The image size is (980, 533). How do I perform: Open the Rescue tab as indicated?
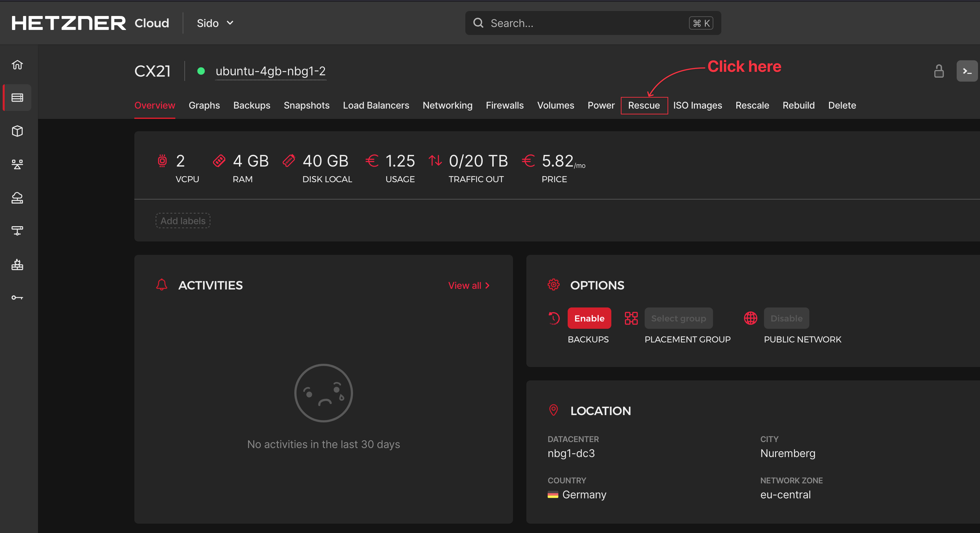coord(644,105)
